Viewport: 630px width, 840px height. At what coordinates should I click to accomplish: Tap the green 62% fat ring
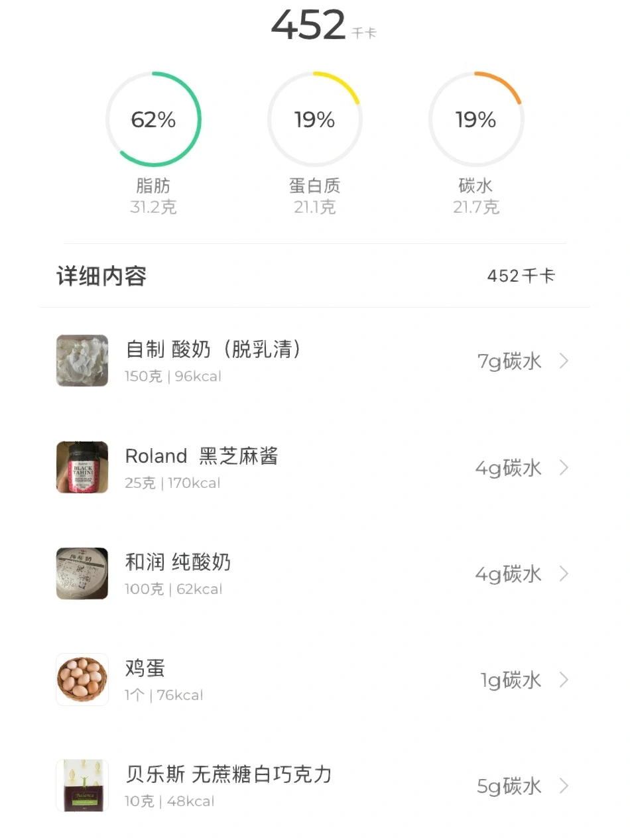pyautogui.click(x=153, y=119)
